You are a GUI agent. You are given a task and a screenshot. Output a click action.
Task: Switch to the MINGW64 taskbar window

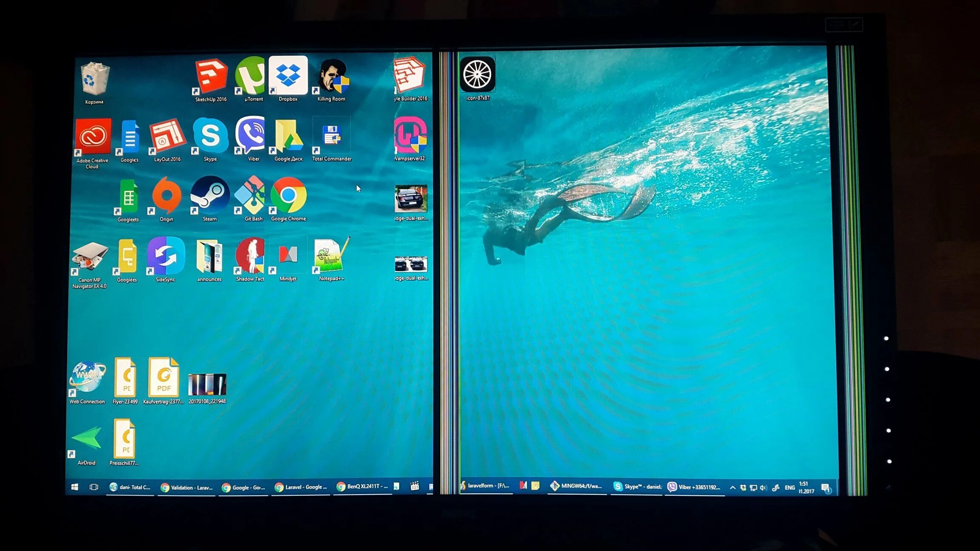576,486
